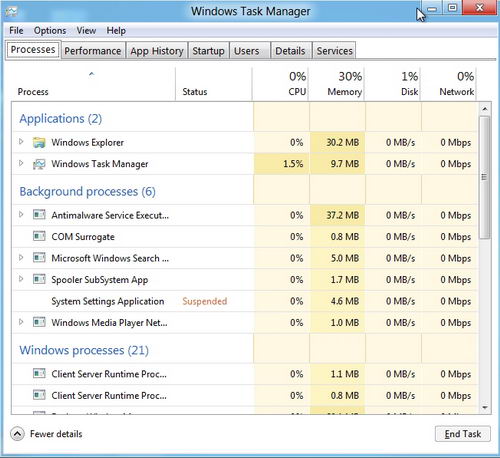Switch to the Details tab
This screenshot has height=458, width=500.
[x=291, y=51]
